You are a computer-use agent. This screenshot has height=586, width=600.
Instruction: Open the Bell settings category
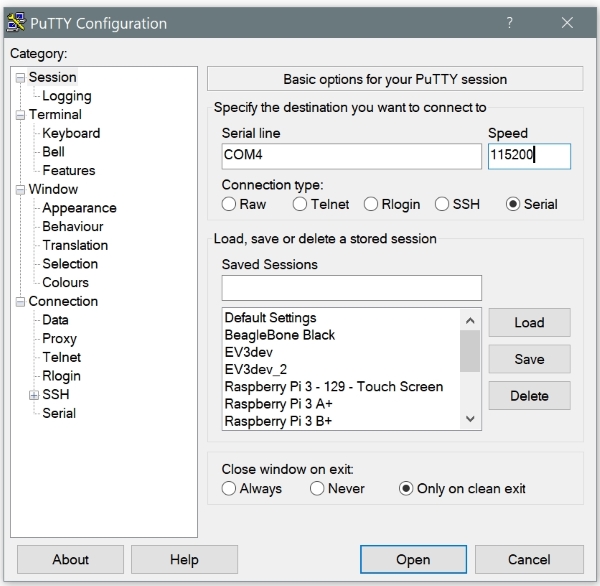[x=53, y=152]
